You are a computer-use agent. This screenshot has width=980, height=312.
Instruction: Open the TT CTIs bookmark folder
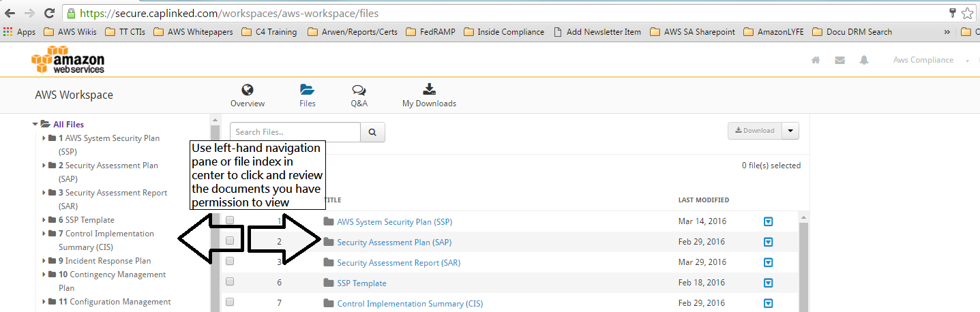(x=125, y=31)
